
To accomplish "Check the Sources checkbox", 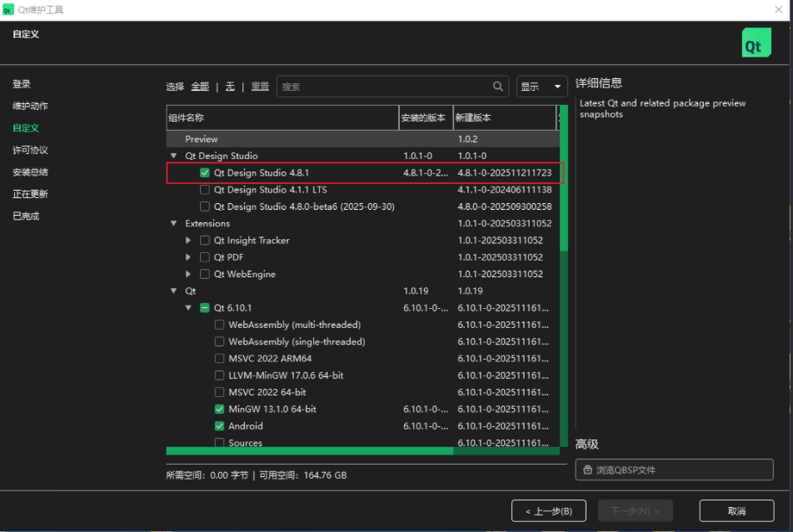I will (219, 442).
